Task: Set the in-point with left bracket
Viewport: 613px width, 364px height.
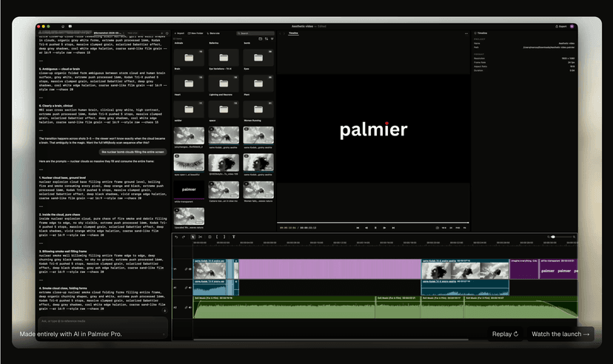Action: coord(217,237)
